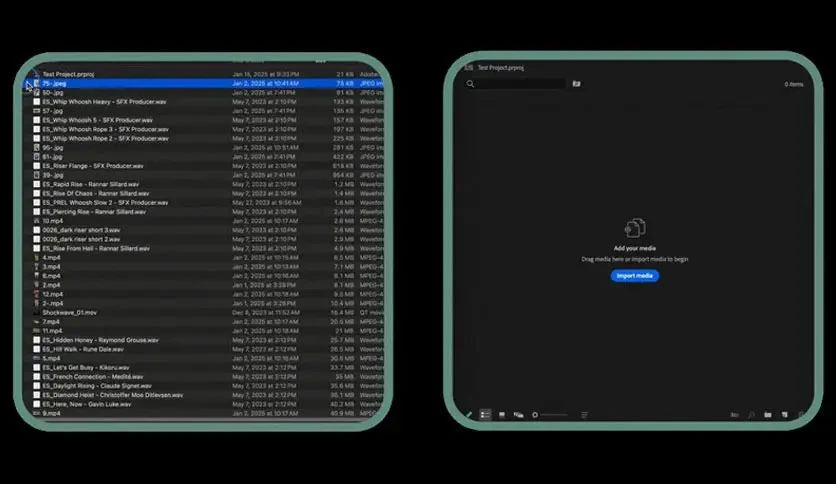836x484 pixels.
Task: Select Test Project.prproj file in Finder
Action: (68, 75)
